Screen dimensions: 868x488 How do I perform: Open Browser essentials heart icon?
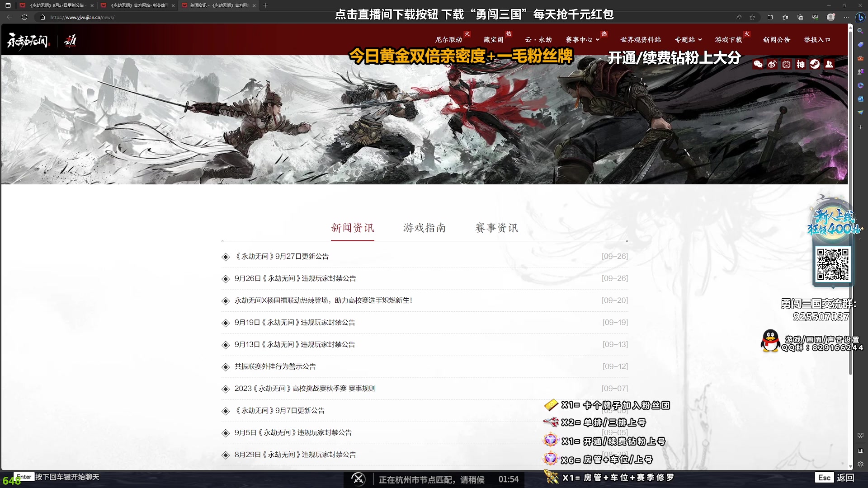815,17
